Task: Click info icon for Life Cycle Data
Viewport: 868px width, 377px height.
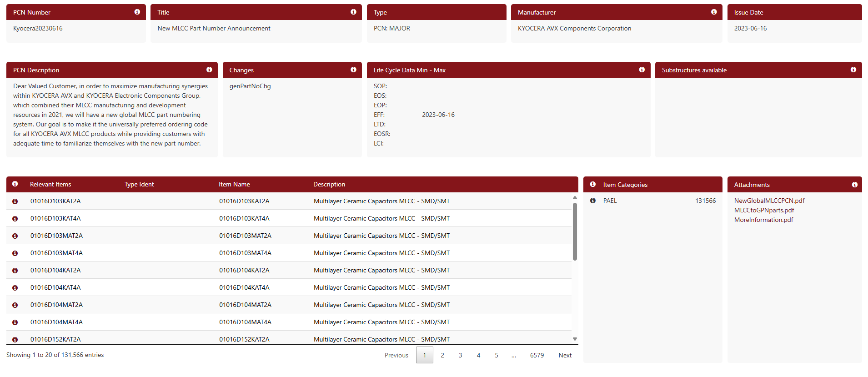Action: pos(642,70)
